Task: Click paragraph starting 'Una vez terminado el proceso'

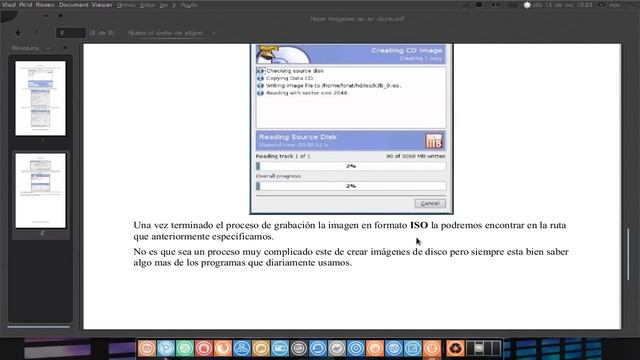Action: click(350, 231)
